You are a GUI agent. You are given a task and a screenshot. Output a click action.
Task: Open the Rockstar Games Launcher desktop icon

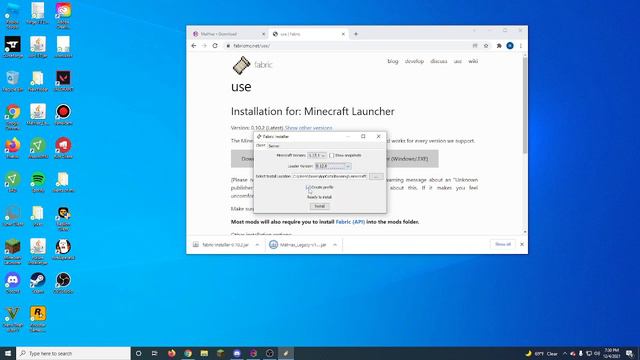point(38,318)
